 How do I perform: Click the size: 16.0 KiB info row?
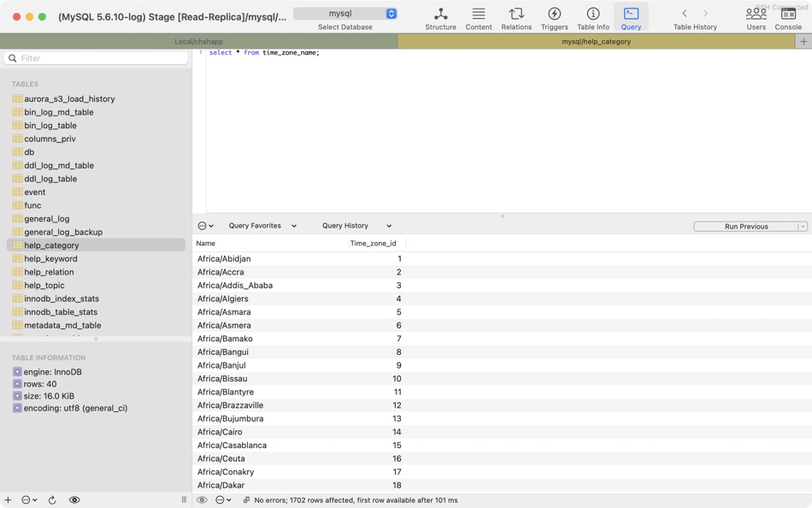(x=44, y=396)
